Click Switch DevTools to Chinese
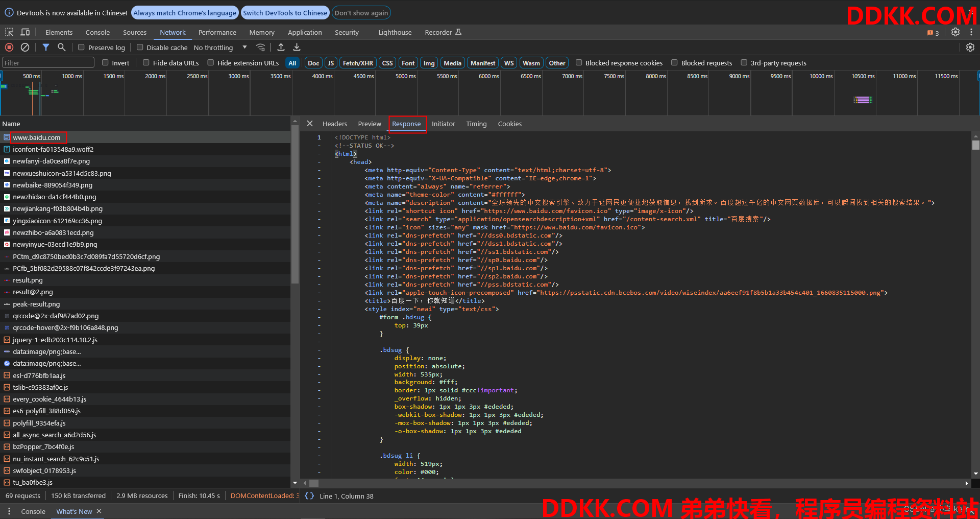Viewport: 980px width, 519px height. click(x=285, y=13)
